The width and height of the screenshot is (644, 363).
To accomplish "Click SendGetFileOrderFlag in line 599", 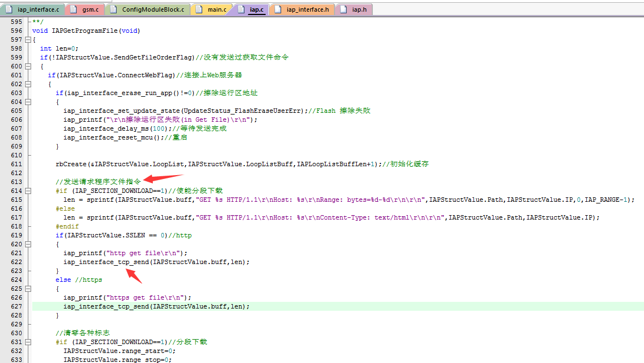I will [x=153, y=58].
